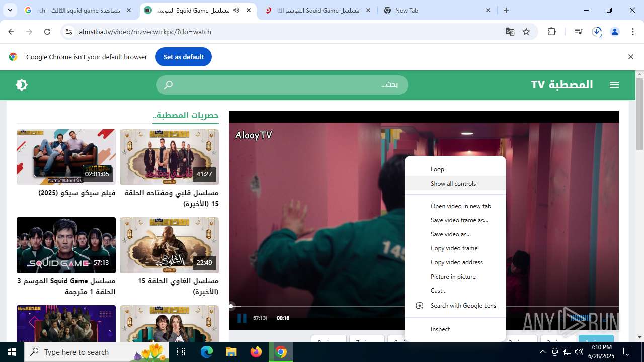This screenshot has width=644, height=362.
Task: Select Copy video address
Action: point(455,262)
